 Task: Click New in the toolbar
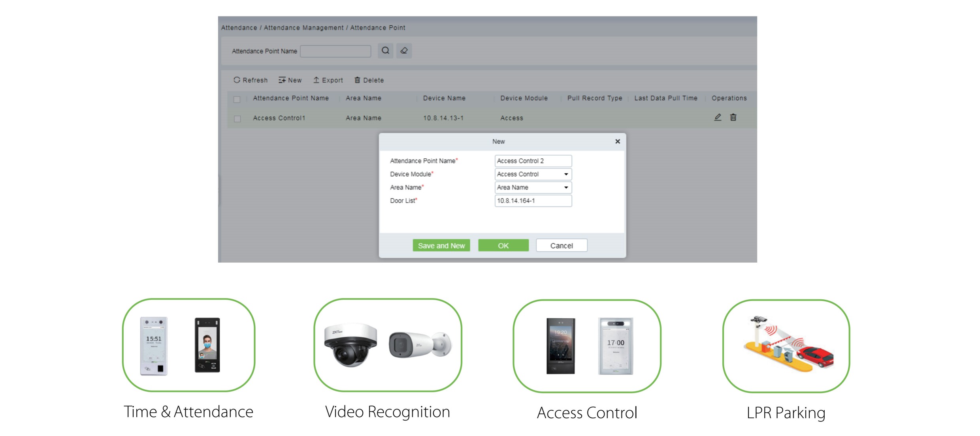click(290, 80)
